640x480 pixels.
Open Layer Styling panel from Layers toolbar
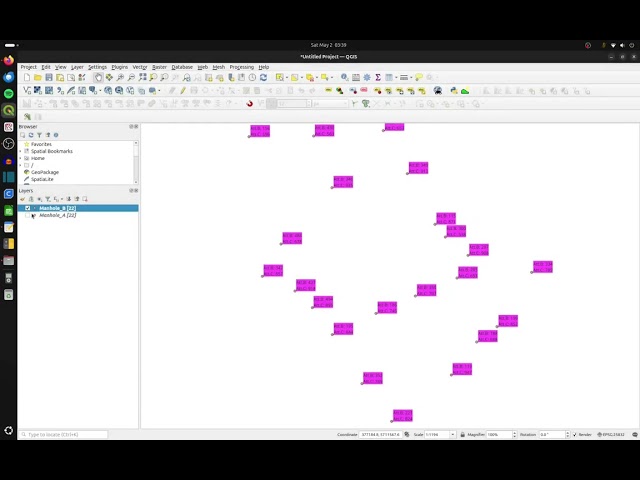click(x=22, y=199)
